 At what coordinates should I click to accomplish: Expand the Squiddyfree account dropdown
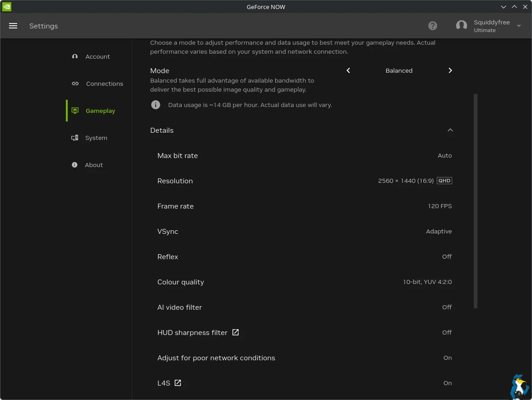(x=518, y=26)
